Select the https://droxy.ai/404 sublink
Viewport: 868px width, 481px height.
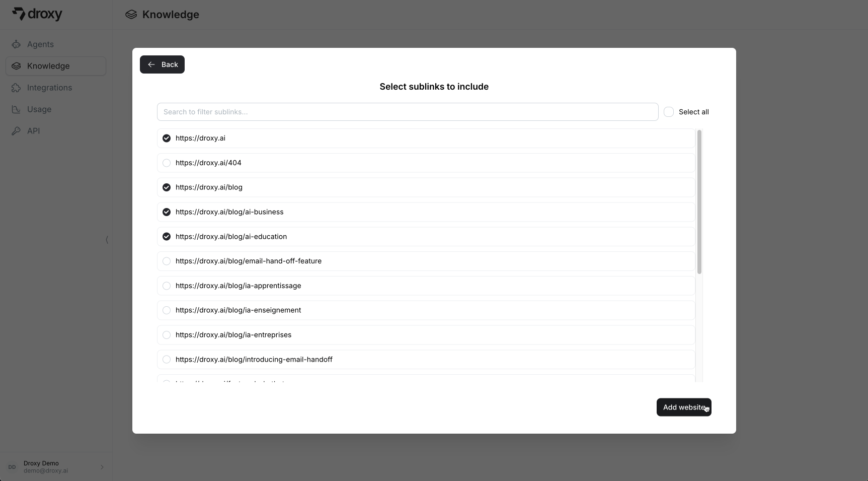pyautogui.click(x=167, y=163)
